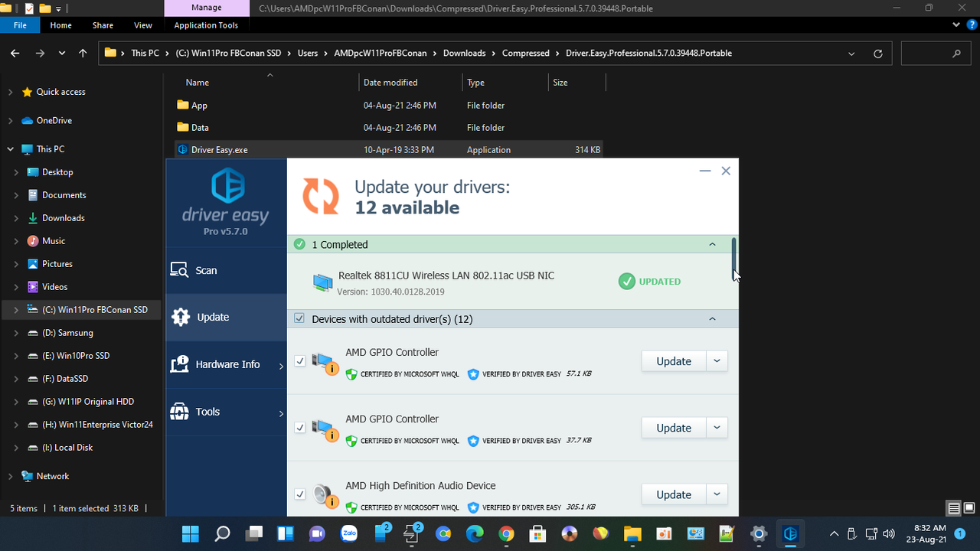The height and width of the screenshot is (551, 980).
Task: Update first AMD GPIO Controller (57.1 KB)
Action: (x=674, y=361)
